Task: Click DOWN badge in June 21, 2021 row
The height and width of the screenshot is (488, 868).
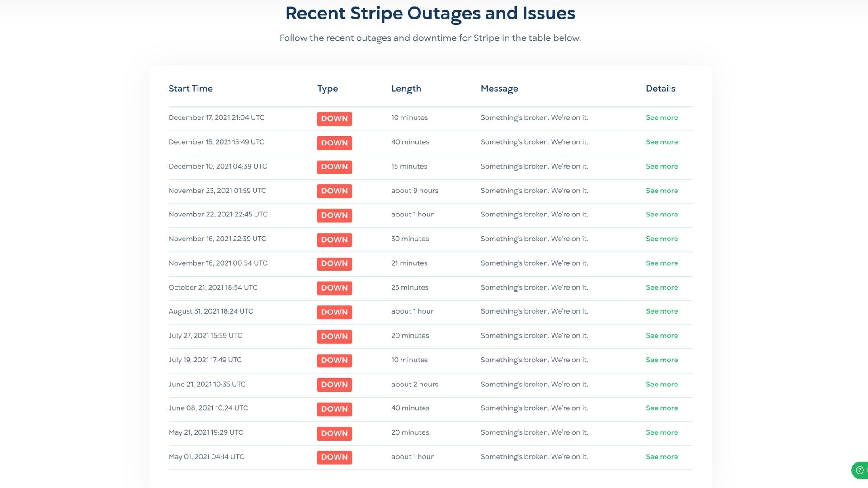Action: (x=335, y=385)
